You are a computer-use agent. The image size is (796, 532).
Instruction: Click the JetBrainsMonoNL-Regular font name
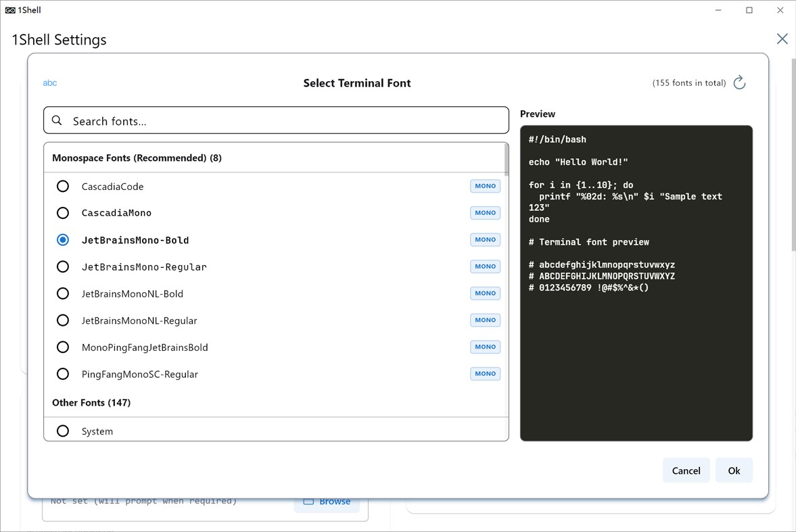tap(139, 320)
